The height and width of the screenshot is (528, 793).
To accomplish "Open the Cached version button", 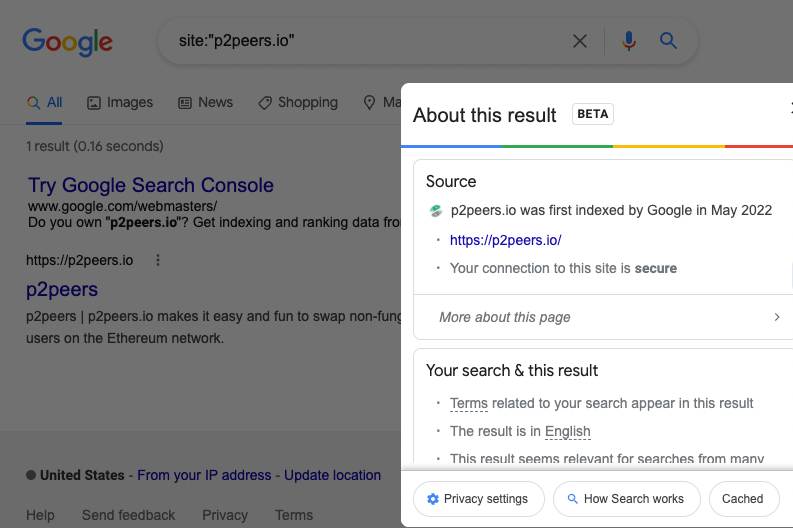I will click(744, 499).
